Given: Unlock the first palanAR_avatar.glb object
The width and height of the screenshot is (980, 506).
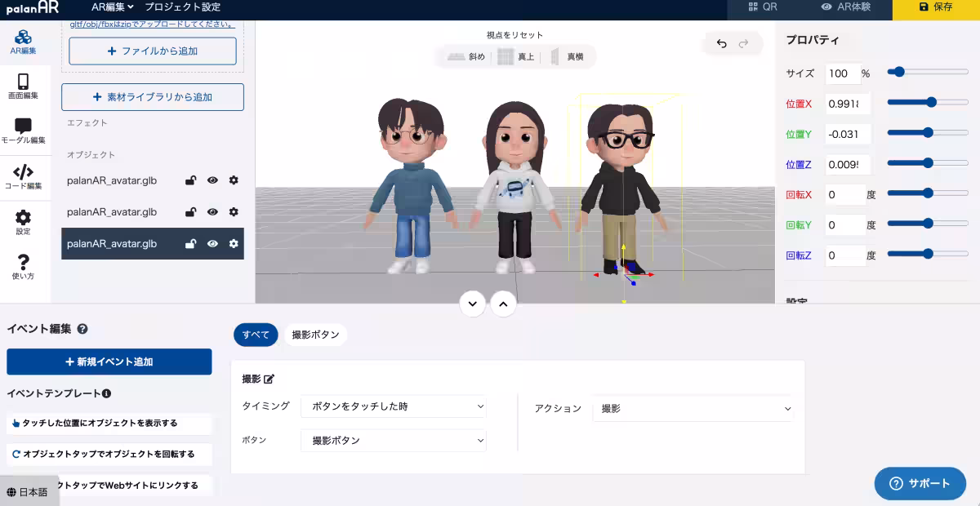Looking at the screenshot, I should pyautogui.click(x=191, y=180).
